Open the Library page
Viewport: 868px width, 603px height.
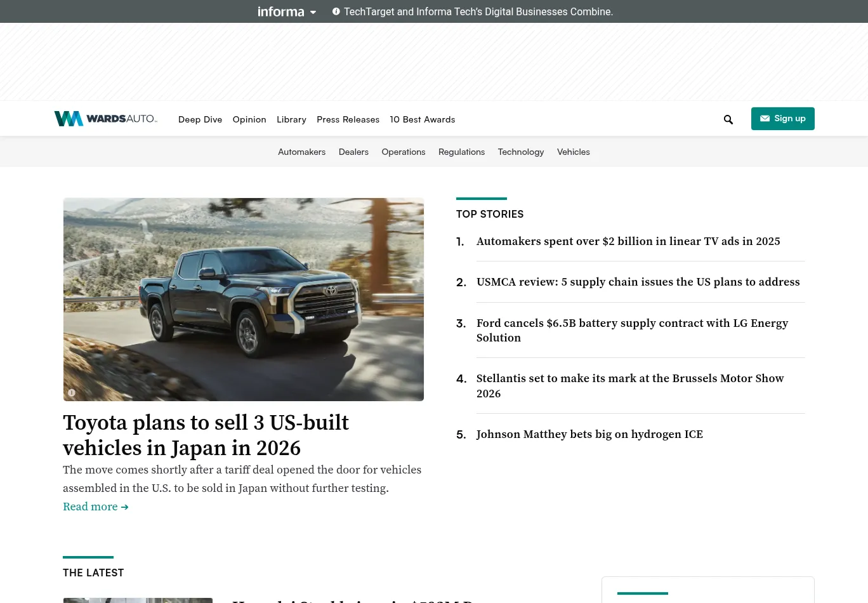291,119
